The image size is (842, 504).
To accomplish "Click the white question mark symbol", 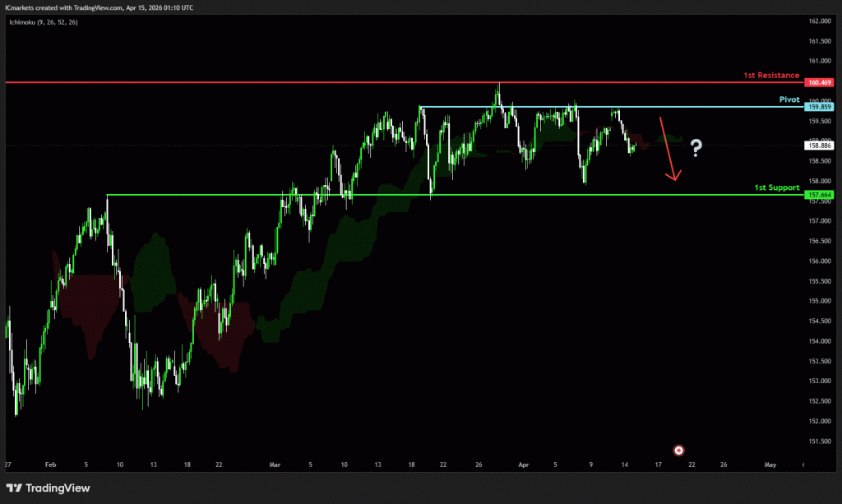I will [x=696, y=149].
